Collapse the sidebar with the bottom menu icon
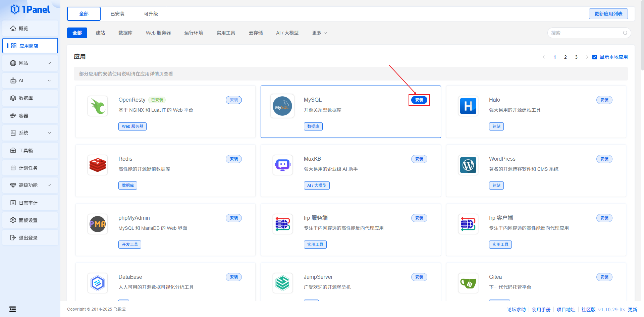 coord(13,309)
